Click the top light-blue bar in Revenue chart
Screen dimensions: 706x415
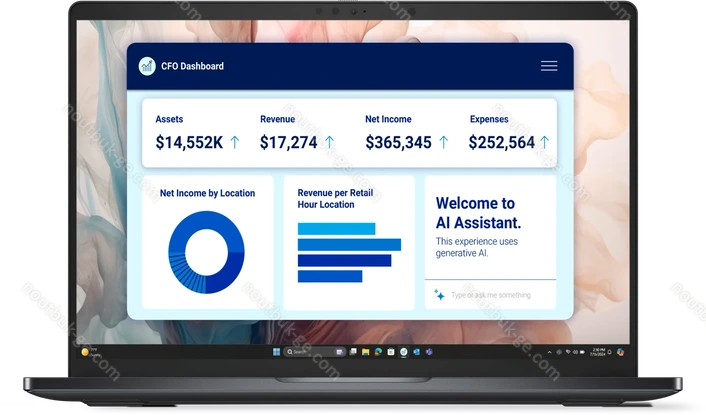tap(336, 229)
